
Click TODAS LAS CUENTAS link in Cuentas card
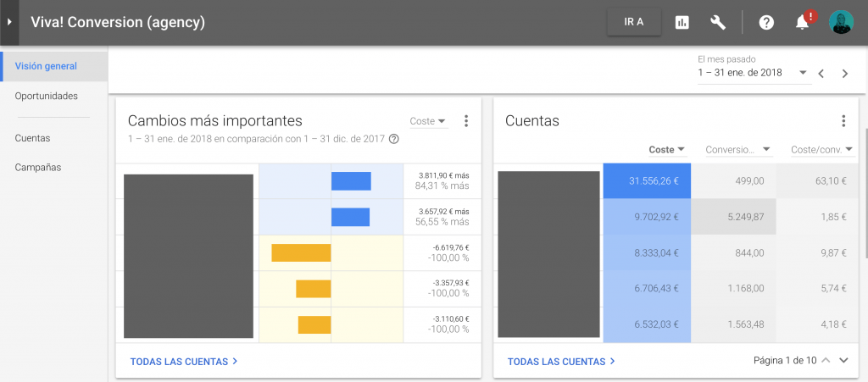tap(561, 362)
